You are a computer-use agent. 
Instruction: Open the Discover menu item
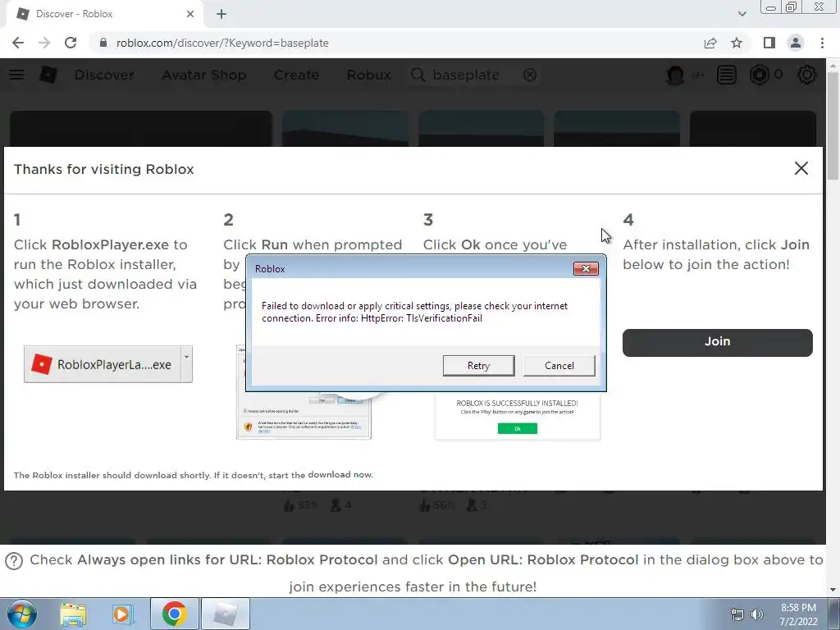pyautogui.click(x=104, y=75)
